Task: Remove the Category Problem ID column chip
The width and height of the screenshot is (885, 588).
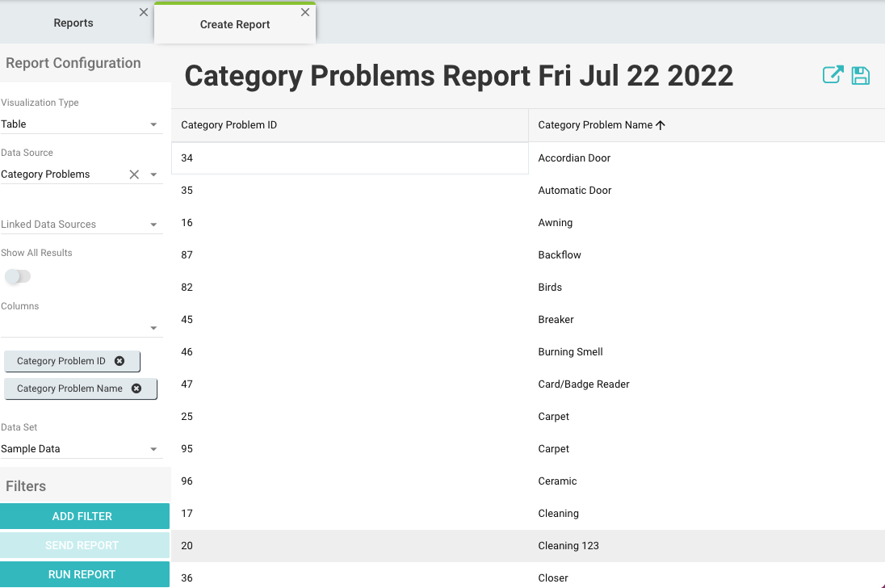Action: [x=120, y=361]
